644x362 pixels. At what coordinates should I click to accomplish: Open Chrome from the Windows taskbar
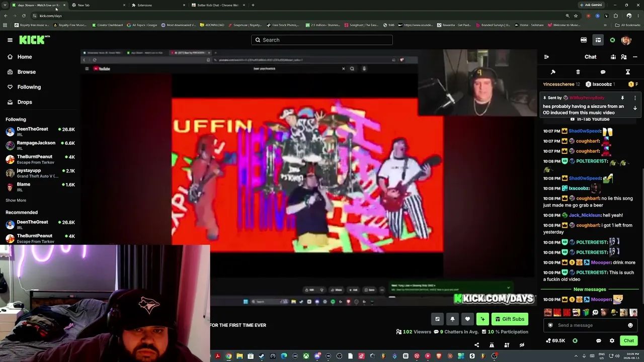pos(228,356)
